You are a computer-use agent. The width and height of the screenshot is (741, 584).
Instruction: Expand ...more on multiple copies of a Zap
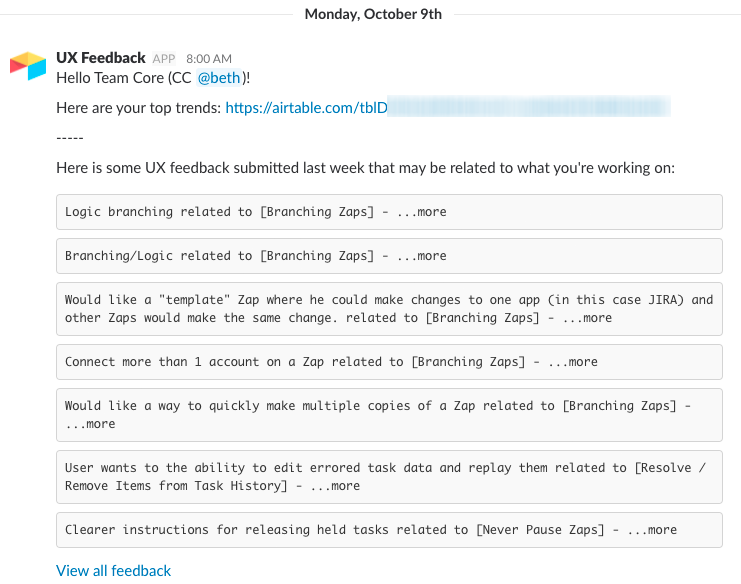(90, 424)
